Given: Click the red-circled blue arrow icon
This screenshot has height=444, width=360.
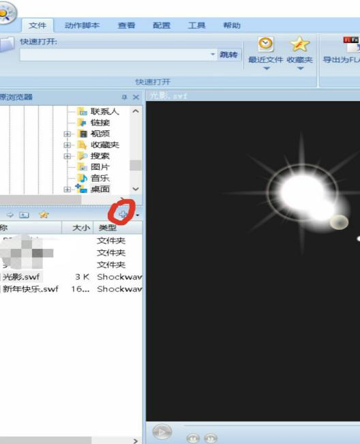Looking at the screenshot, I should point(123,214).
